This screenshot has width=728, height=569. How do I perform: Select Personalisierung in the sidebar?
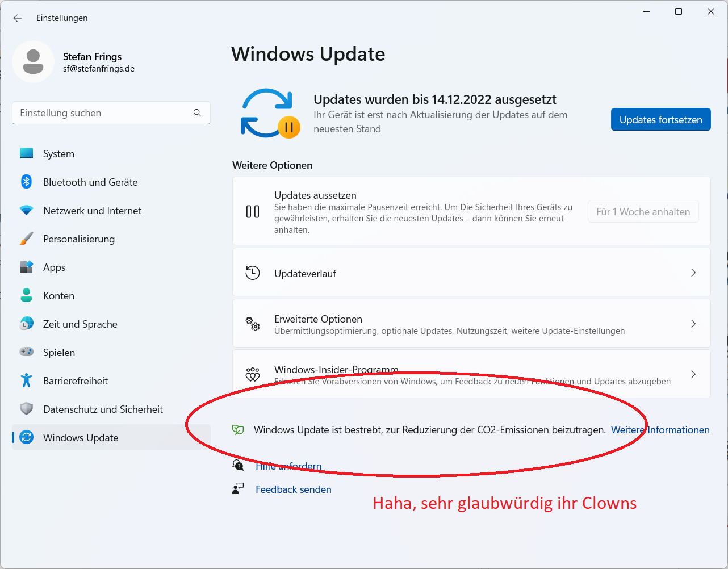coord(111,239)
